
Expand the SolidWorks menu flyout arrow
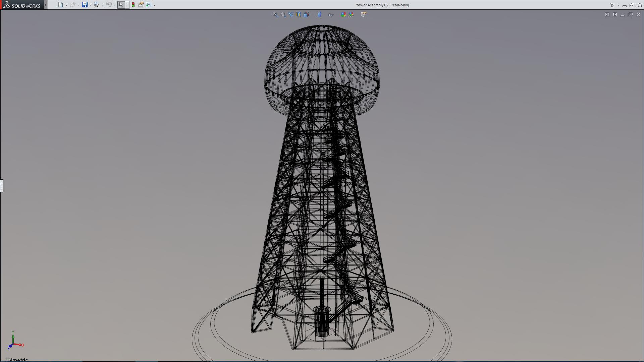46,5
